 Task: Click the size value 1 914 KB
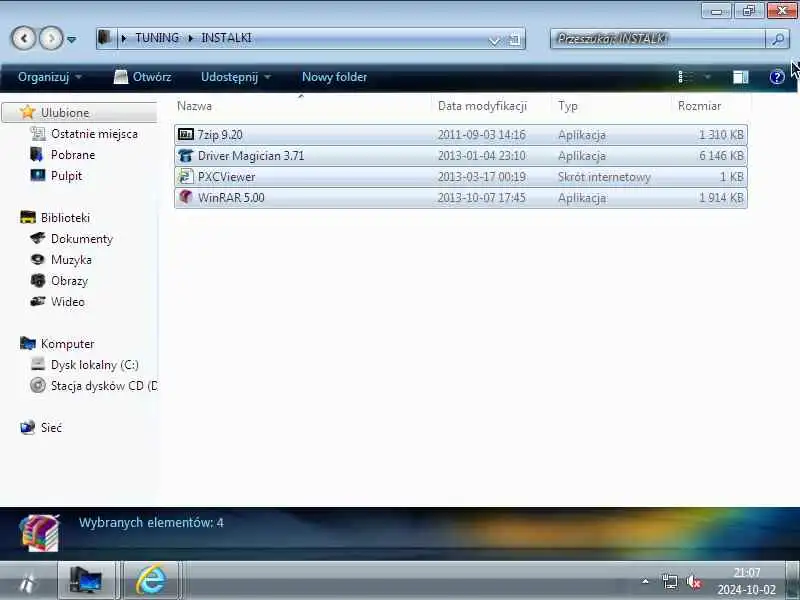pyautogui.click(x=721, y=197)
